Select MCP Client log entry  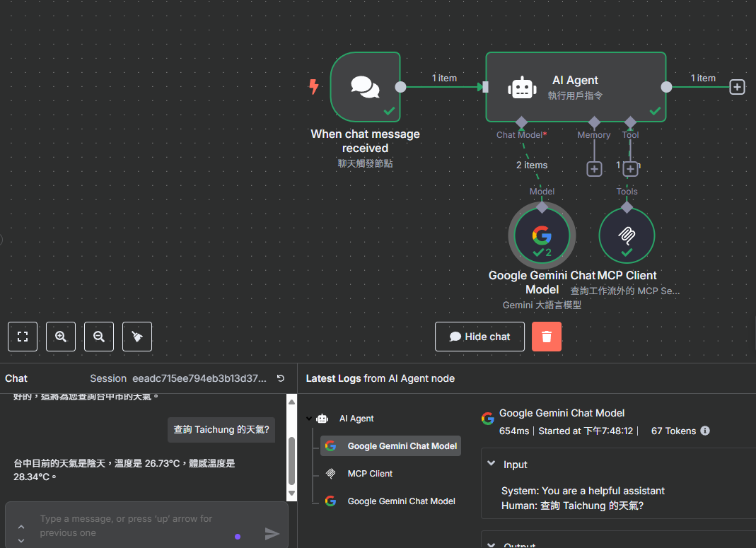pyautogui.click(x=369, y=474)
